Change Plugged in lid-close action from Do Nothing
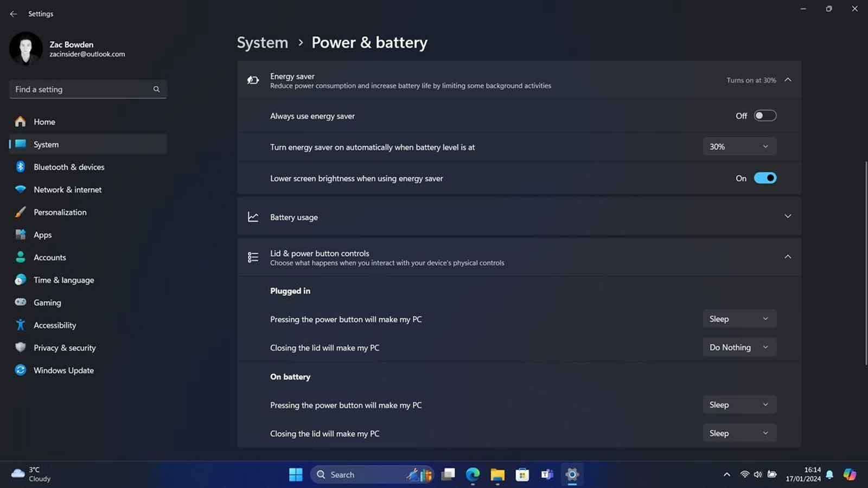The height and width of the screenshot is (488, 868). click(739, 347)
